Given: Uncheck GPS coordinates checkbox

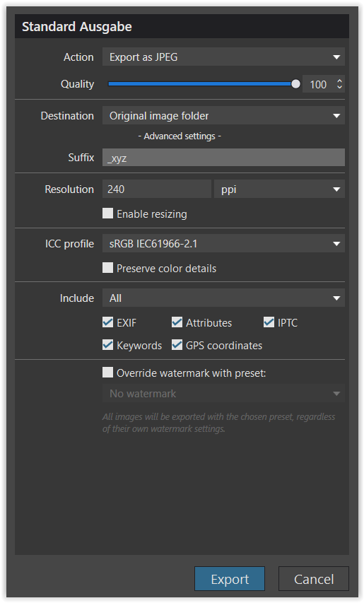Looking at the screenshot, I should (177, 345).
